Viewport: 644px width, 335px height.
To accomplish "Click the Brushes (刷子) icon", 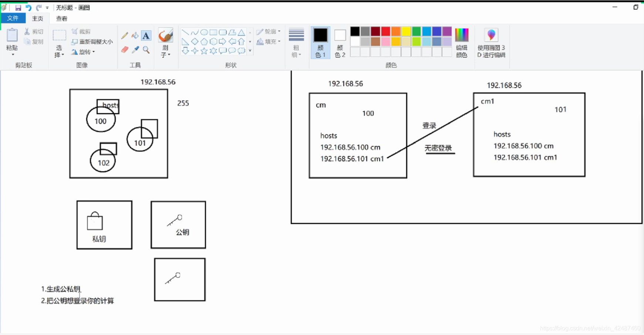I will coord(165,36).
